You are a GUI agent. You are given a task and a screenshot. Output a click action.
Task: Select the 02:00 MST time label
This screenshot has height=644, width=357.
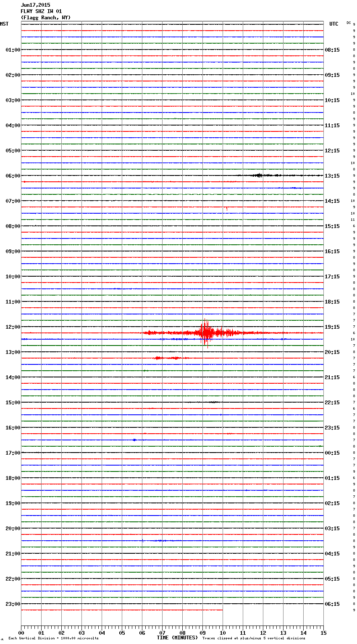click(13, 75)
